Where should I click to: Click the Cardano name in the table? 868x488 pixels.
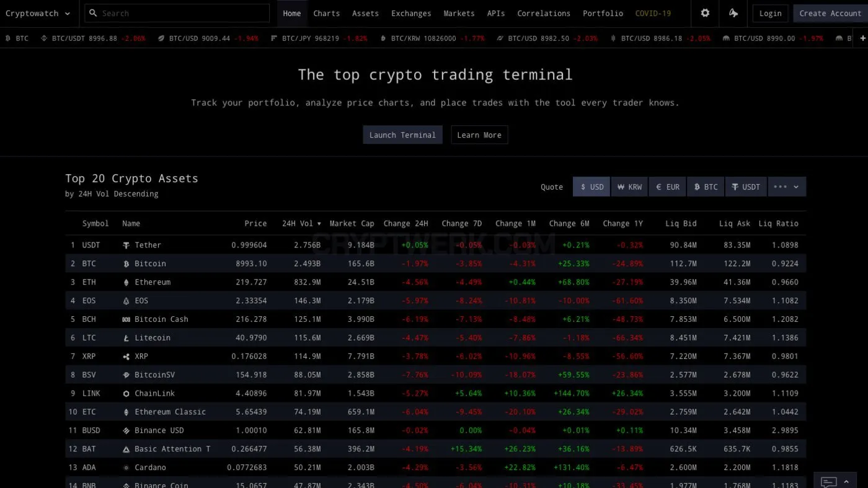tap(151, 468)
